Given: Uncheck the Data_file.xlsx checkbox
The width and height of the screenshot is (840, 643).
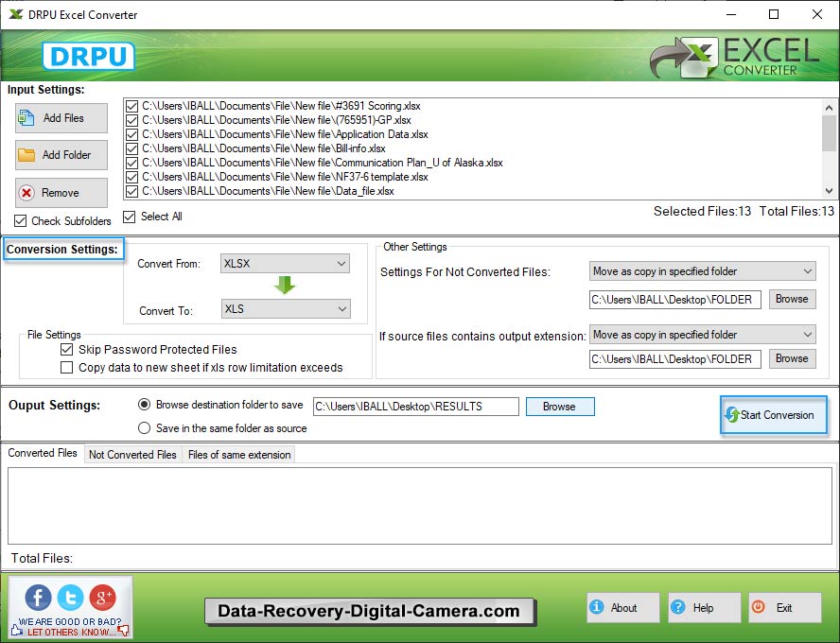Looking at the screenshot, I should (131, 191).
